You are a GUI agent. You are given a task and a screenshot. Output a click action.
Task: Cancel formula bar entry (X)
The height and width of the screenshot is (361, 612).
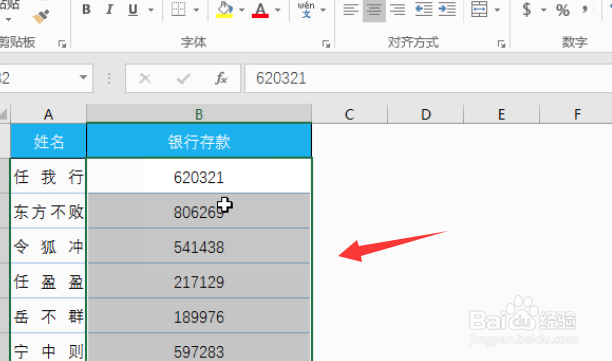(x=145, y=78)
